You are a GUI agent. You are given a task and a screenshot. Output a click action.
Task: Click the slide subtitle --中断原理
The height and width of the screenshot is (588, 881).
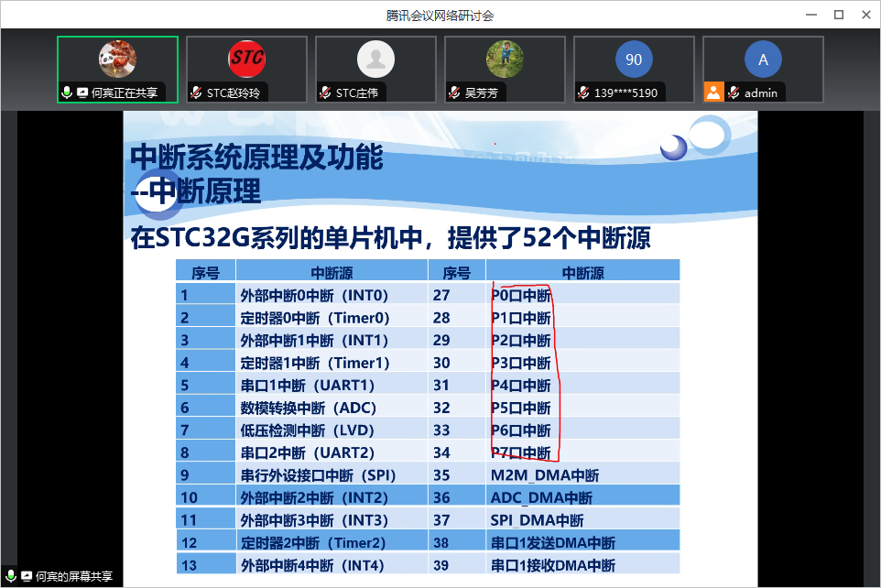coord(196,191)
